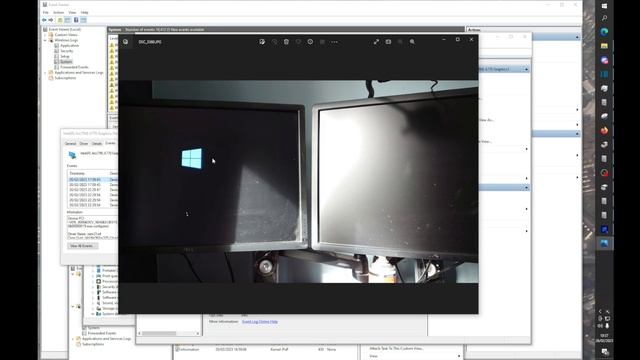Open the See more ellipsis menu in Photos
The image size is (640, 360).
click(x=334, y=42)
